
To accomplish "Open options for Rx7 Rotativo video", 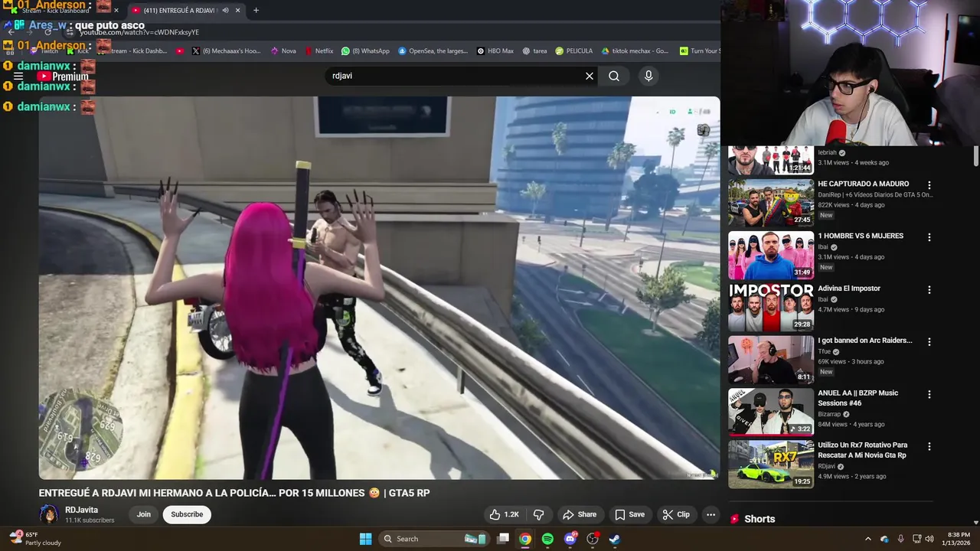I will [x=929, y=446].
